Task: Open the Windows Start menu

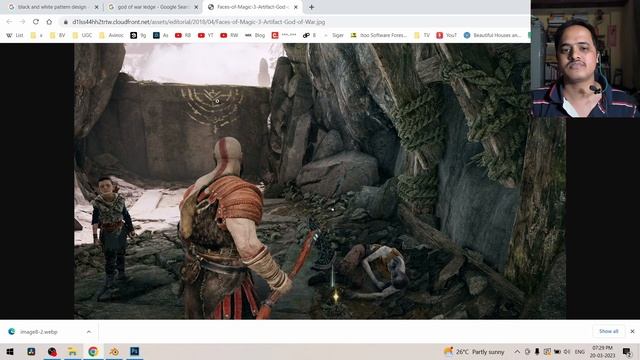Action: tap(10, 351)
